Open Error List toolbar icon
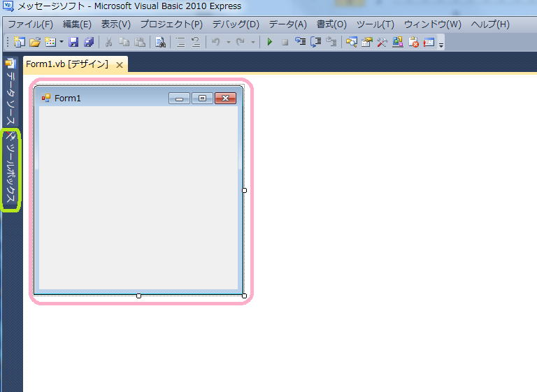The height and width of the screenshot is (392, 537). (x=413, y=42)
